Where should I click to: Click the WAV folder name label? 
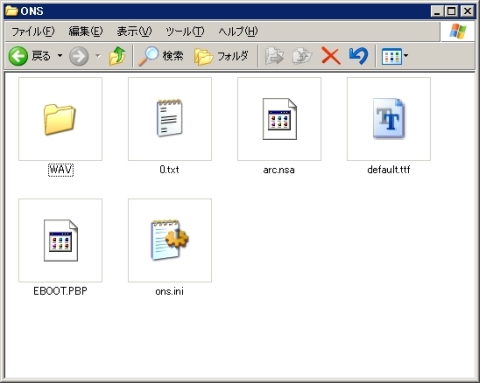pyautogui.click(x=61, y=170)
